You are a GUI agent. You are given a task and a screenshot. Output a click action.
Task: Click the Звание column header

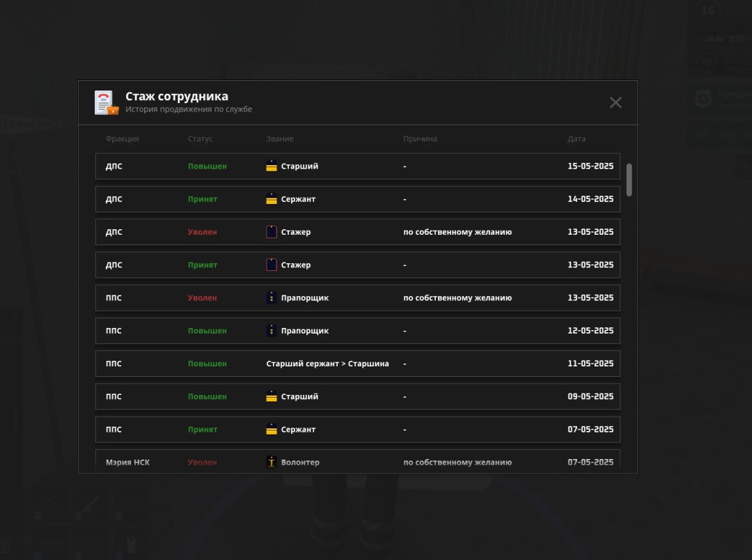(280, 139)
